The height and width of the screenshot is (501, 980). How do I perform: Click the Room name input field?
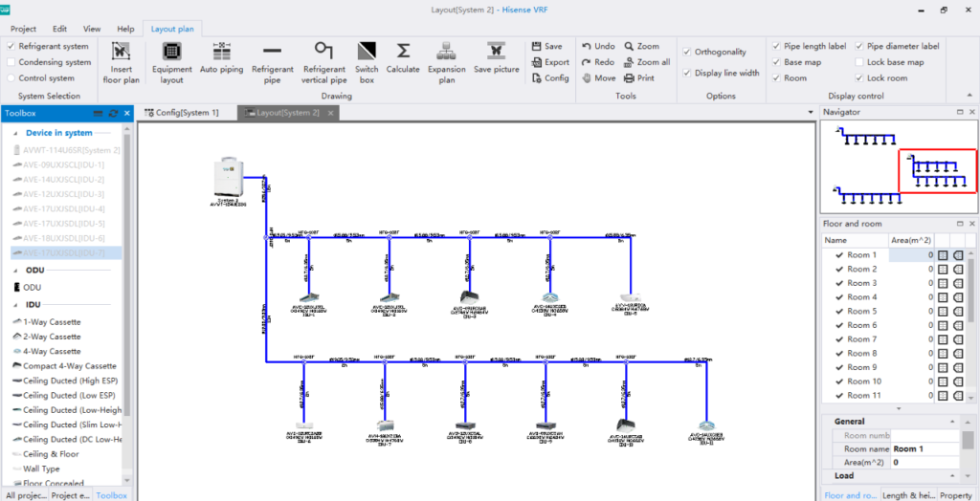(x=925, y=449)
